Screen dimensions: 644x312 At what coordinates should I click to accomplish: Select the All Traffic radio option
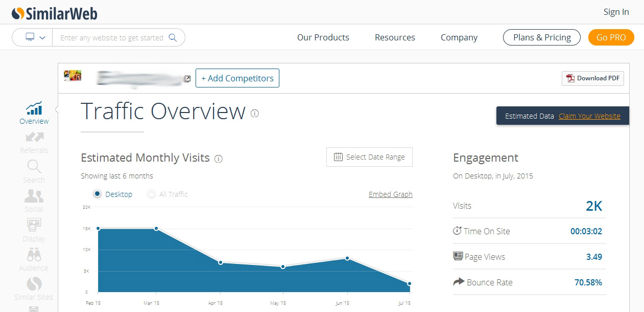(x=151, y=194)
